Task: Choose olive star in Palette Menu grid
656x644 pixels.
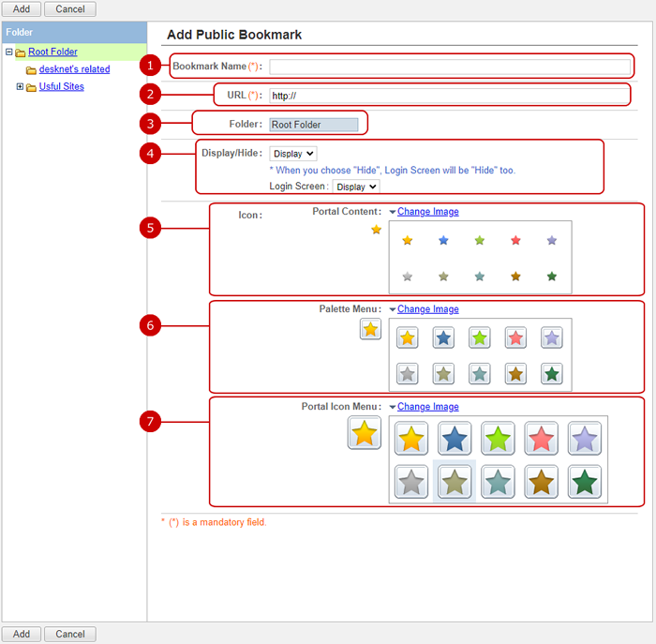Action: [x=443, y=374]
